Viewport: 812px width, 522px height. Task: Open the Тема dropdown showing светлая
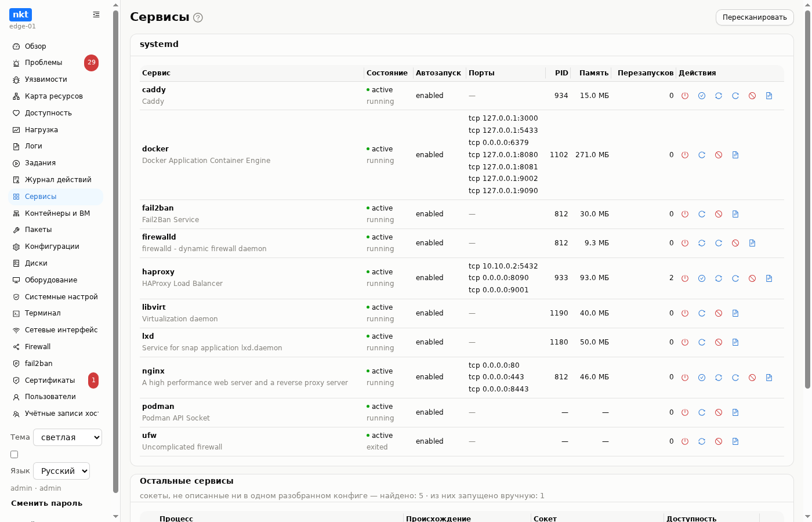67,437
